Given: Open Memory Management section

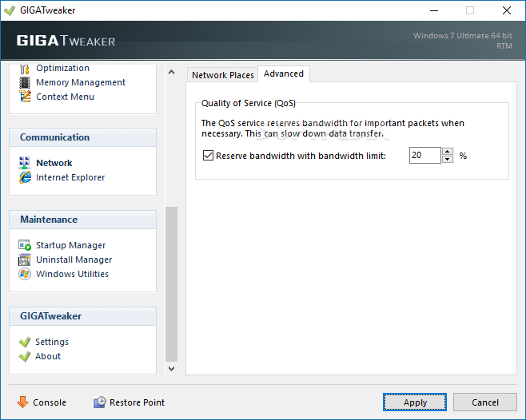Looking at the screenshot, I should (81, 82).
